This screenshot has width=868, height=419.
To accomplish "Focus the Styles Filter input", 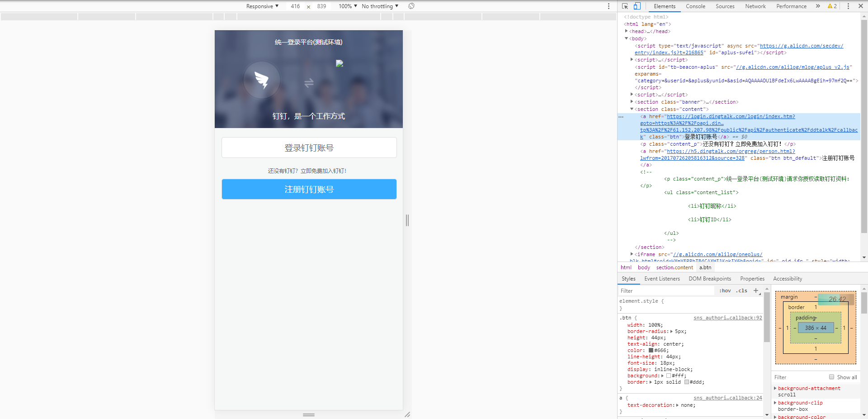I will click(x=667, y=290).
